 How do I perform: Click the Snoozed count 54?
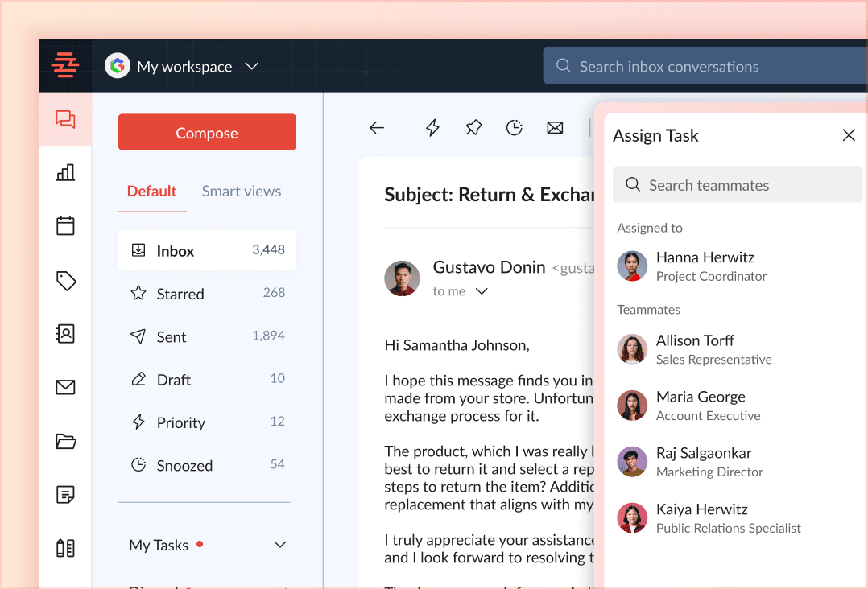point(277,464)
